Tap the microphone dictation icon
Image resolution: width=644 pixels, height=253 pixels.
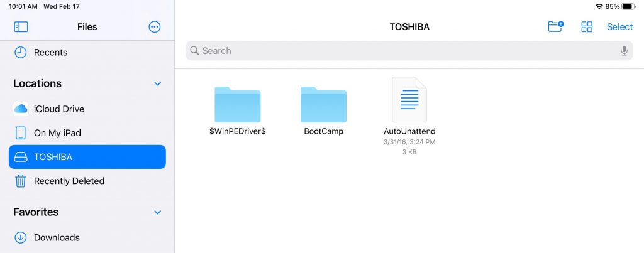(624, 51)
